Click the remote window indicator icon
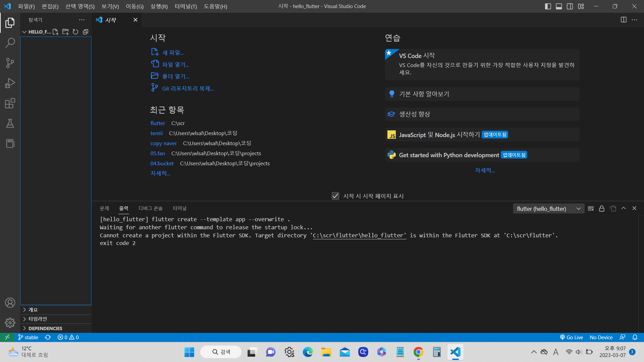Image resolution: width=644 pixels, height=362 pixels. (7, 337)
